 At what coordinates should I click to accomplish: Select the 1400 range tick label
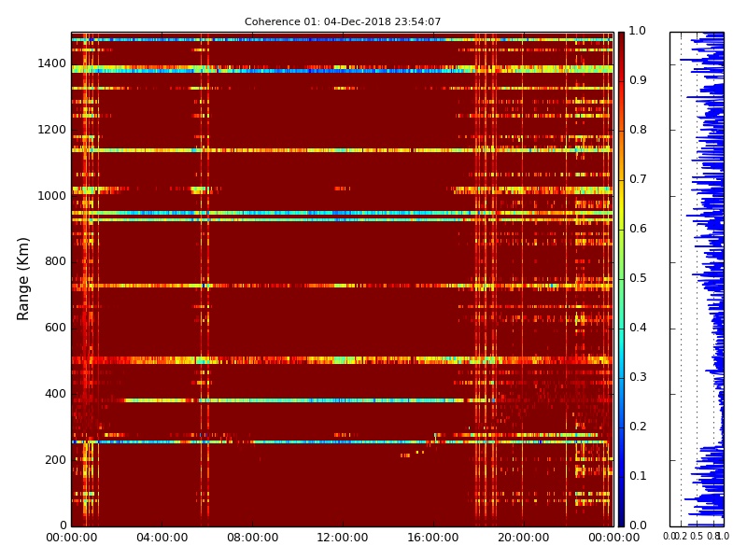tap(52, 63)
